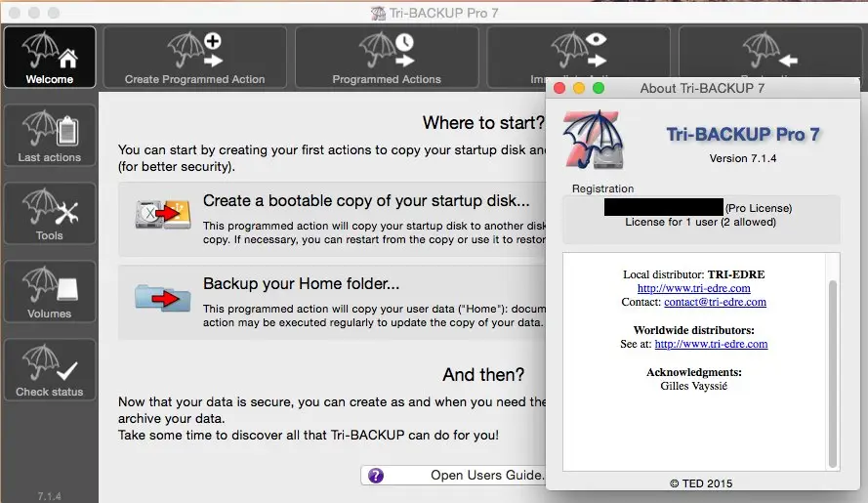Click the Home folder backup icon
The height and width of the screenshot is (503, 868).
163,298
